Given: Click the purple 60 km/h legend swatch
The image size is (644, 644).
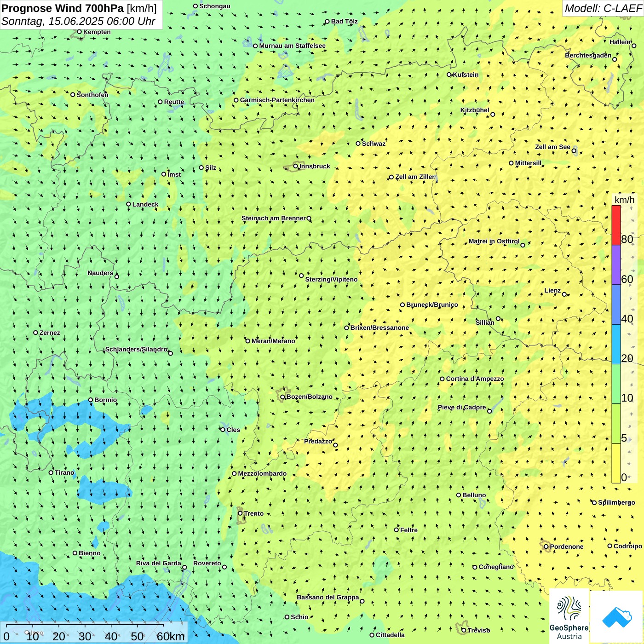Looking at the screenshot, I should click(616, 265).
